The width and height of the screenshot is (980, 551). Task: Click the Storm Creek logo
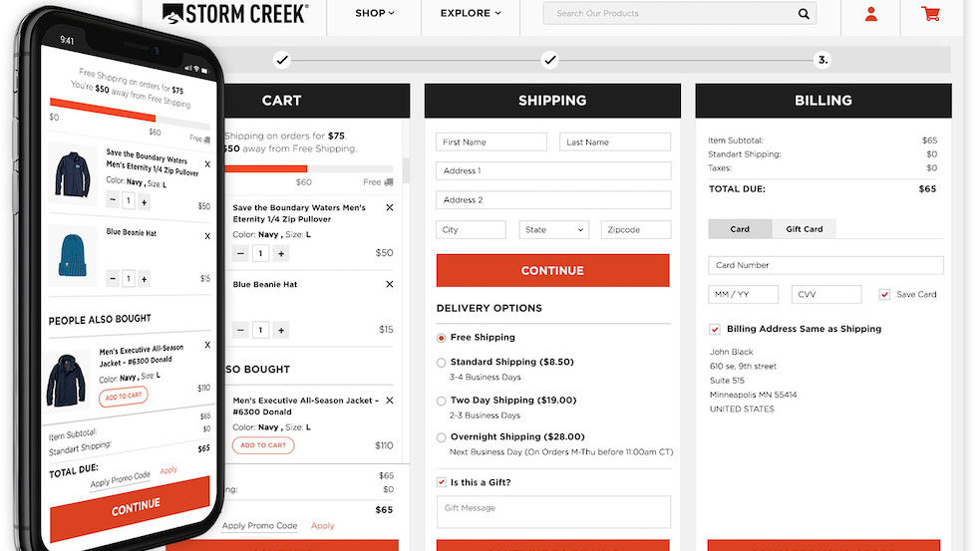pyautogui.click(x=235, y=13)
